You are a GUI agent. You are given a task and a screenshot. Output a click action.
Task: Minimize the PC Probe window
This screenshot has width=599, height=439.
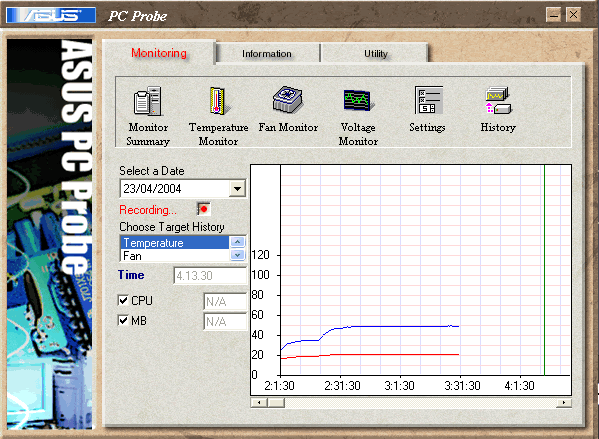tap(554, 15)
